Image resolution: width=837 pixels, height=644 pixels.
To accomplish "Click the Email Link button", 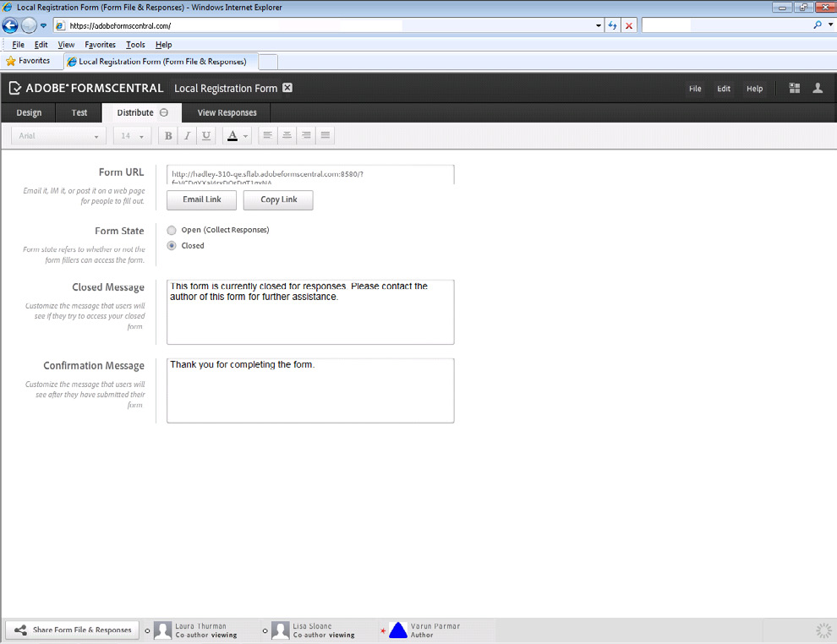I will pyautogui.click(x=202, y=199).
